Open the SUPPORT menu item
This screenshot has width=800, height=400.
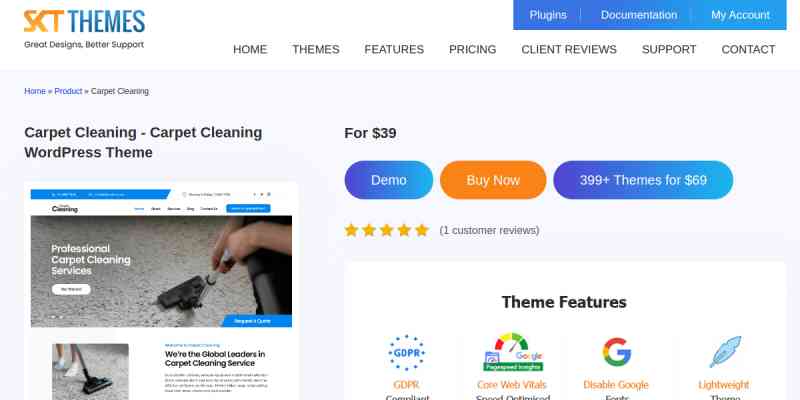click(669, 49)
